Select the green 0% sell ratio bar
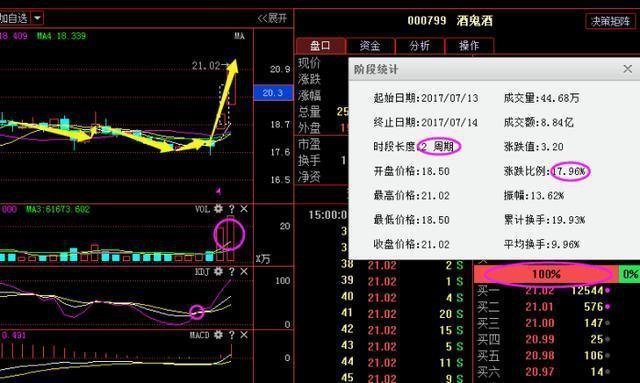The height and width of the screenshot is (383, 640). coord(630,274)
